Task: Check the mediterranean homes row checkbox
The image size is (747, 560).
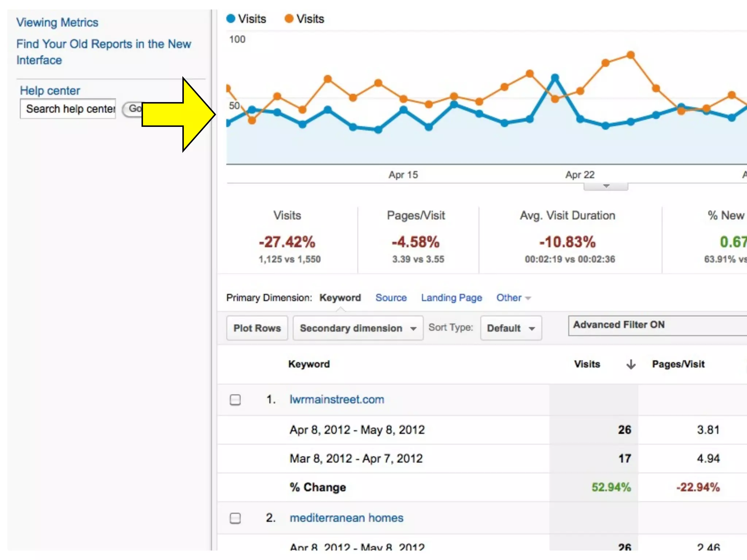Action: (x=235, y=518)
